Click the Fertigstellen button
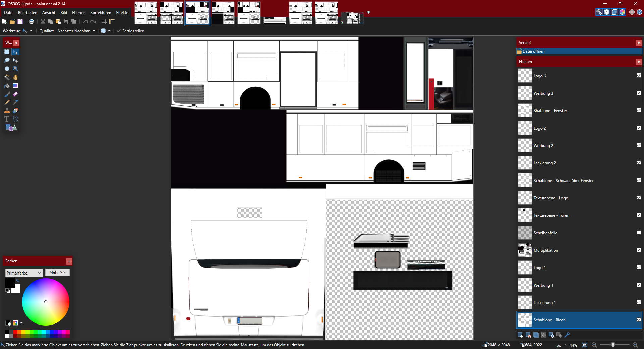 [130, 31]
